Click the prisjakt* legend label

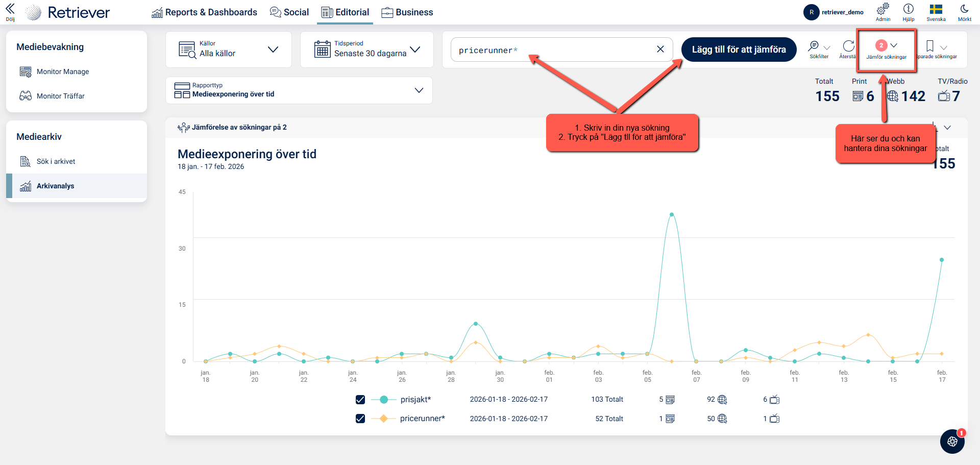pyautogui.click(x=416, y=400)
